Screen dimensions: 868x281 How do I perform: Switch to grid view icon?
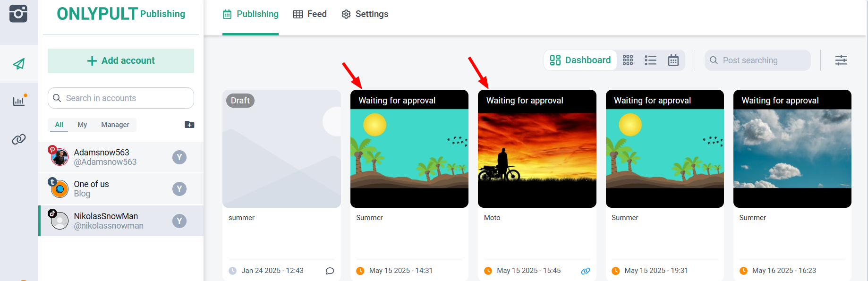click(628, 60)
